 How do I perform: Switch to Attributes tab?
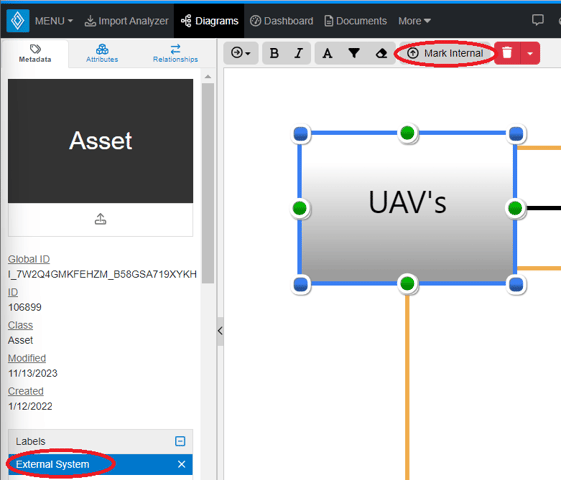tap(102, 53)
